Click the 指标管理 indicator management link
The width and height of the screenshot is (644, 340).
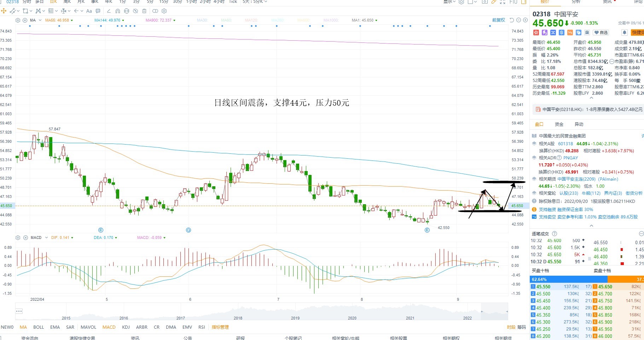coord(220,327)
